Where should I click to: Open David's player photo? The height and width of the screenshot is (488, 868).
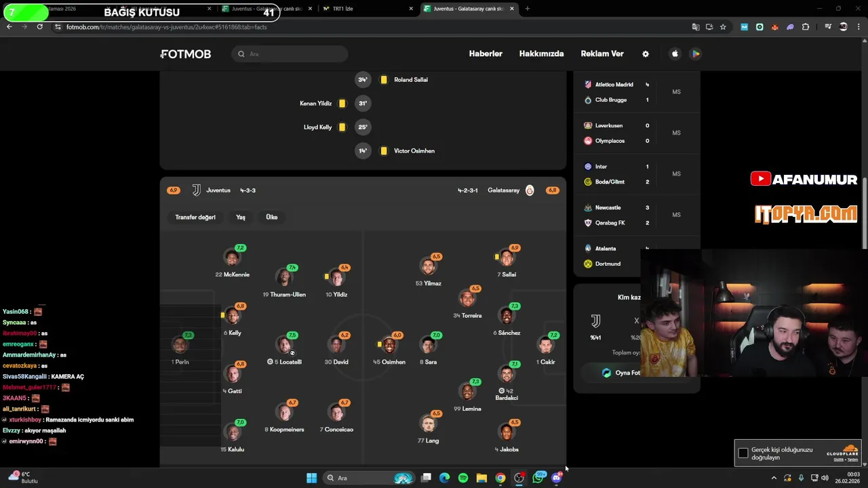point(336,345)
